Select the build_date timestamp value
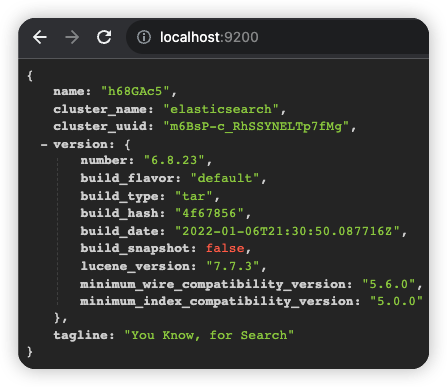The image size is (447, 387). tap(287, 231)
